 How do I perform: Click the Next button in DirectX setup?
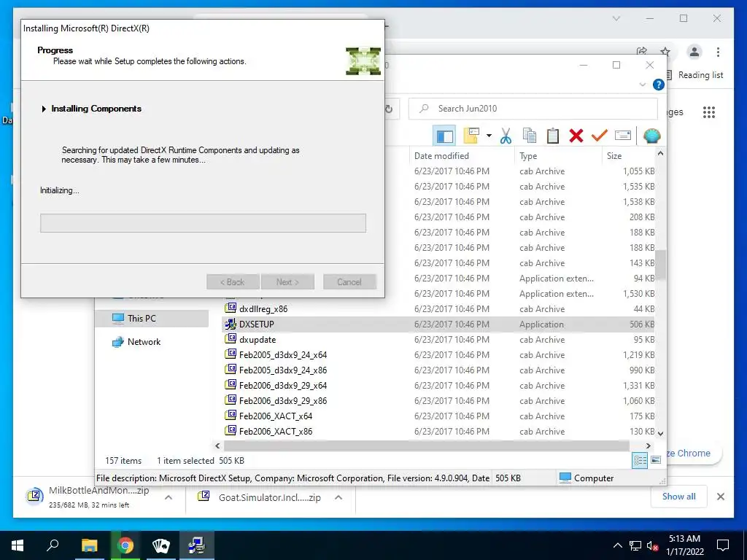(x=287, y=282)
